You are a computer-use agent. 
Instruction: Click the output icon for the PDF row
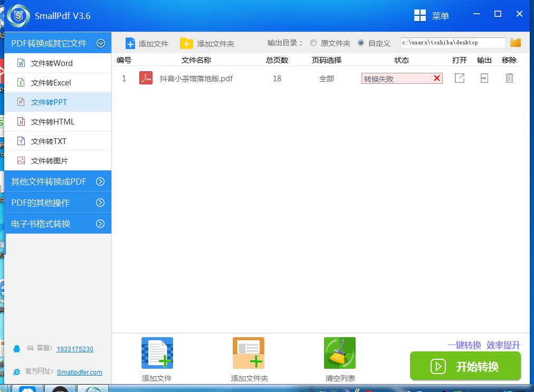(x=484, y=78)
